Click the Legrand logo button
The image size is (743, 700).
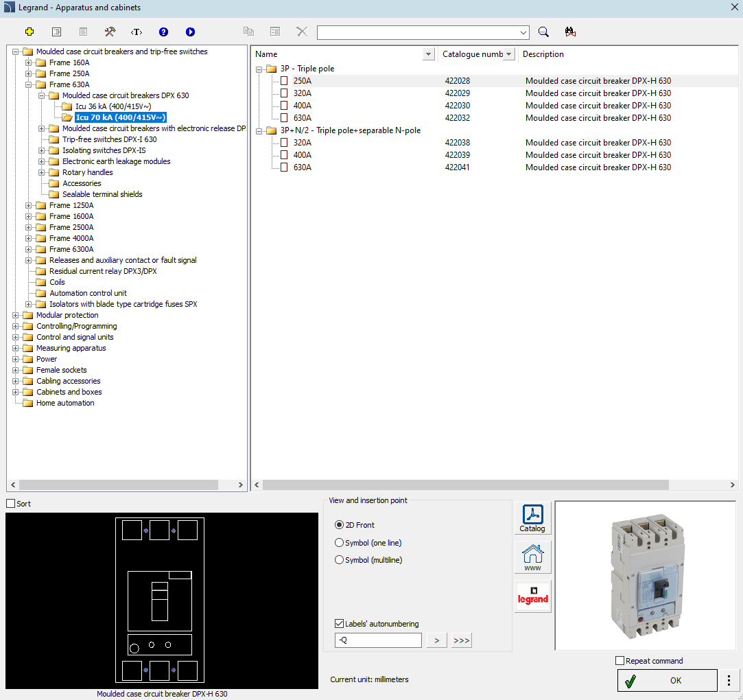532,596
